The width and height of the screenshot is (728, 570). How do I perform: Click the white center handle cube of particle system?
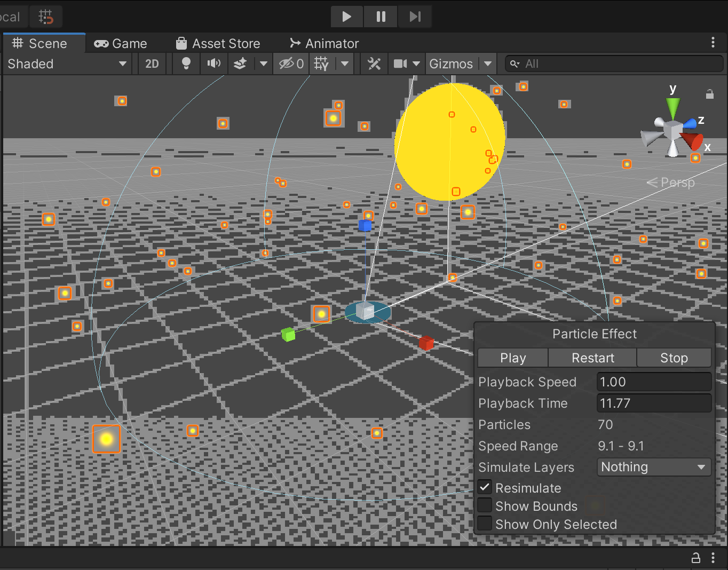(x=365, y=311)
